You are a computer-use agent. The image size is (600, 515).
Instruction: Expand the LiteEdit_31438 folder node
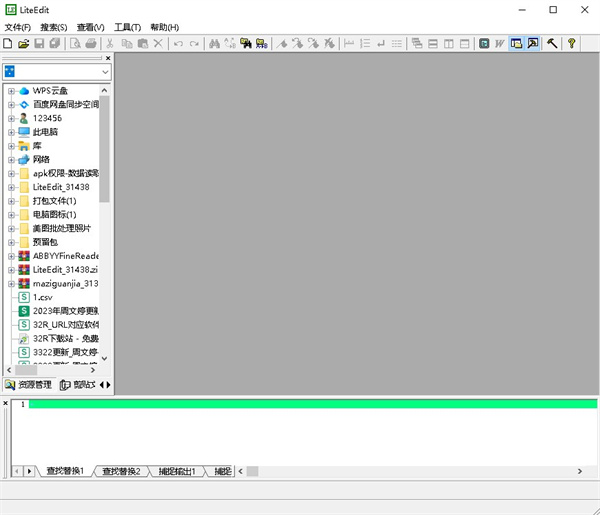11,187
